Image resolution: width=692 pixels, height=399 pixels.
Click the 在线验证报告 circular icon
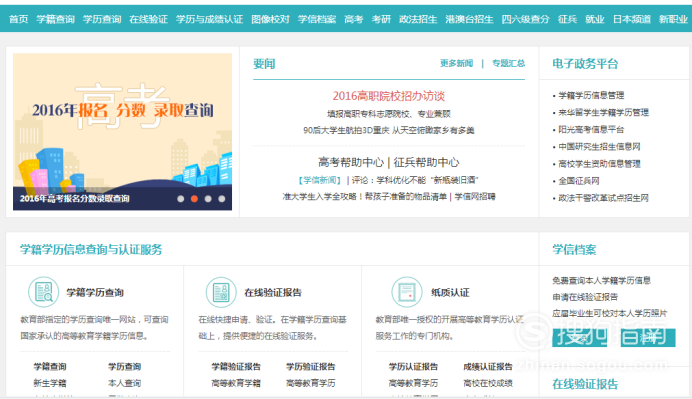(221, 292)
